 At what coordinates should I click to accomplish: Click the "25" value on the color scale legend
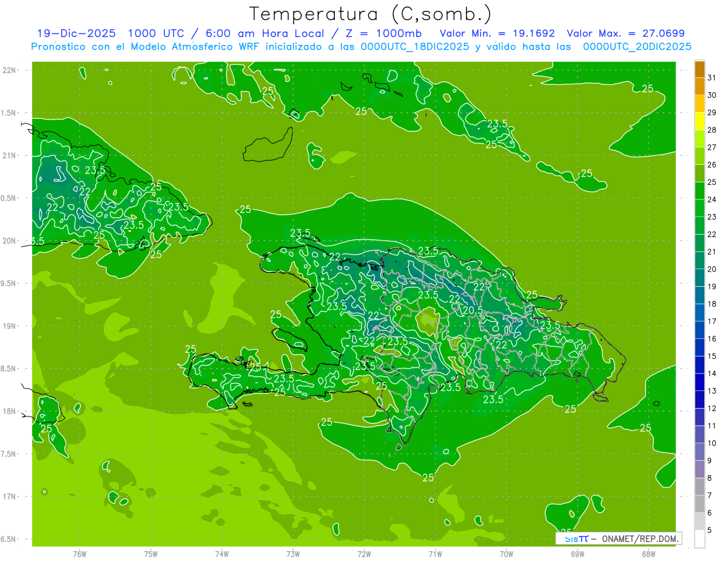point(712,182)
